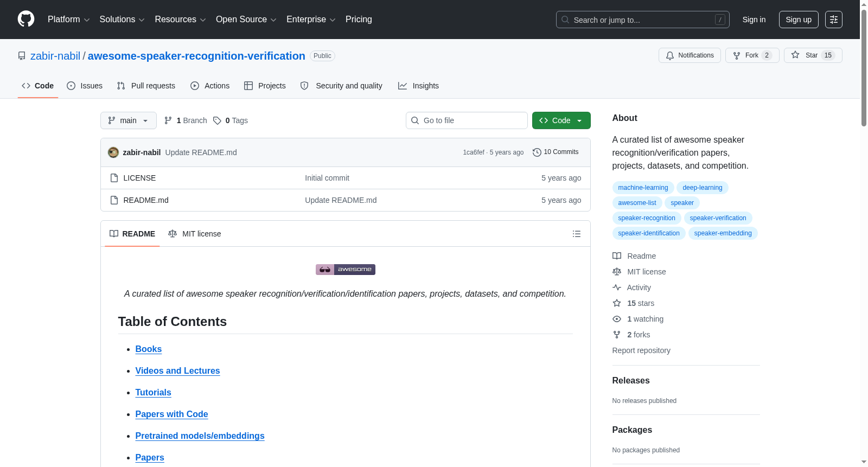The height and width of the screenshot is (467, 868).
Task: Click the Go to file input
Action: pyautogui.click(x=467, y=120)
